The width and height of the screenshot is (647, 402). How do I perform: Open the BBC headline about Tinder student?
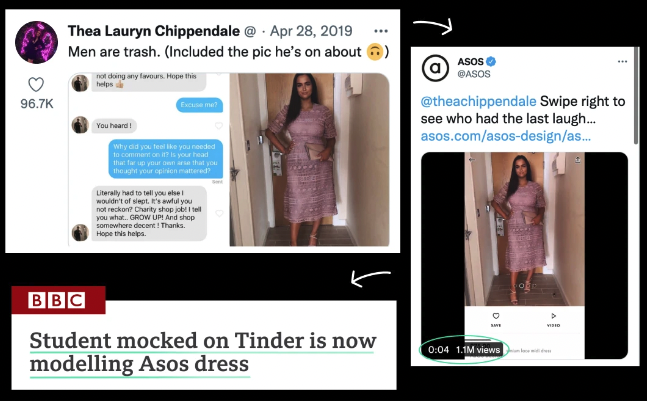pos(203,352)
